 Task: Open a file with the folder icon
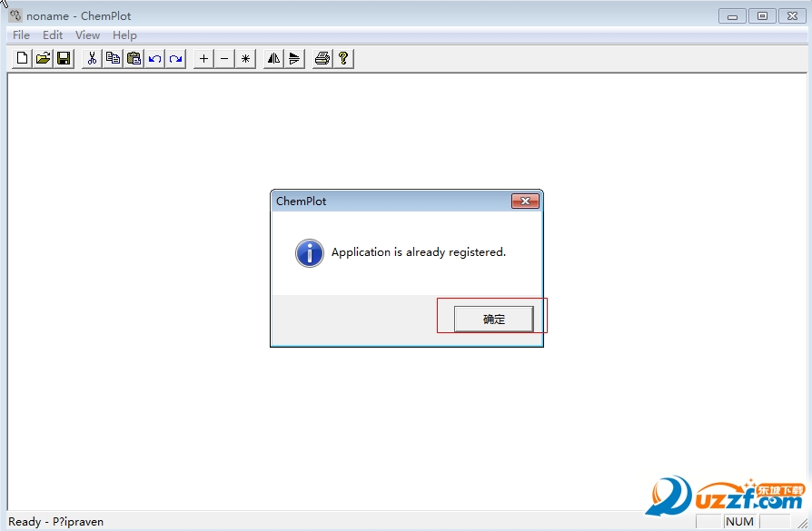[x=43, y=59]
